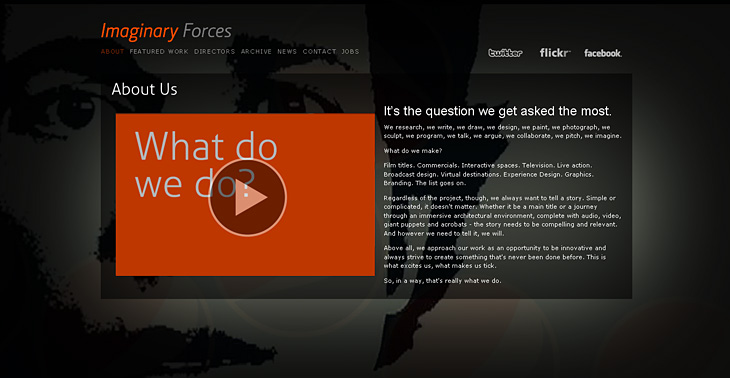Image resolution: width=730 pixels, height=378 pixels.
Task: Open the Contact page
Action: [x=319, y=52]
